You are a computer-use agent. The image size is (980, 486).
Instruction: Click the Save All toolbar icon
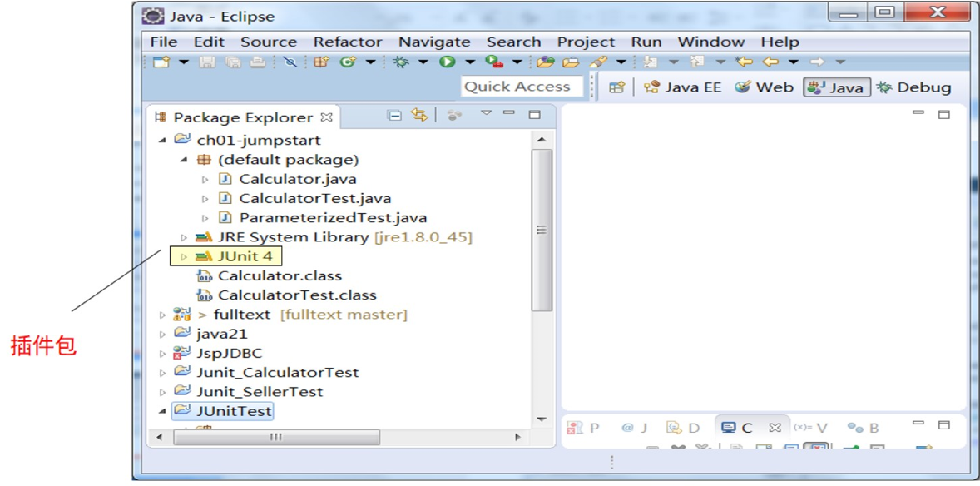pos(233,62)
